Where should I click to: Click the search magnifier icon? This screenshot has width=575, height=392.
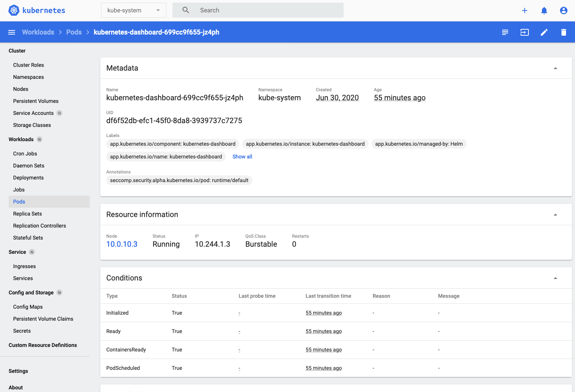coord(186,10)
